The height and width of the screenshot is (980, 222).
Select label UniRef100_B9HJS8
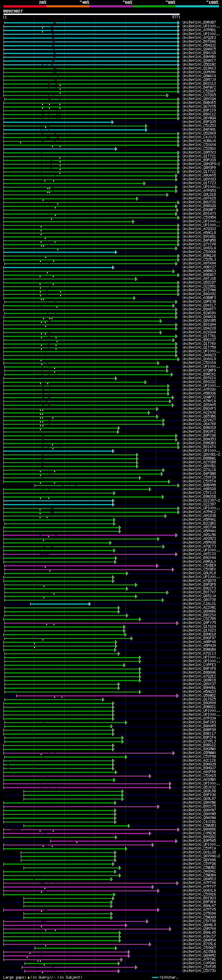pyautogui.click(x=199, y=53)
